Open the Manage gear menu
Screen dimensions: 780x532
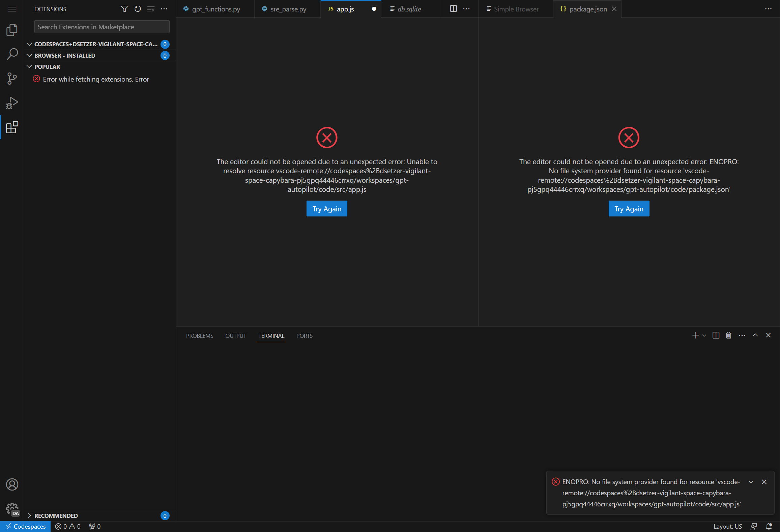[x=12, y=508]
